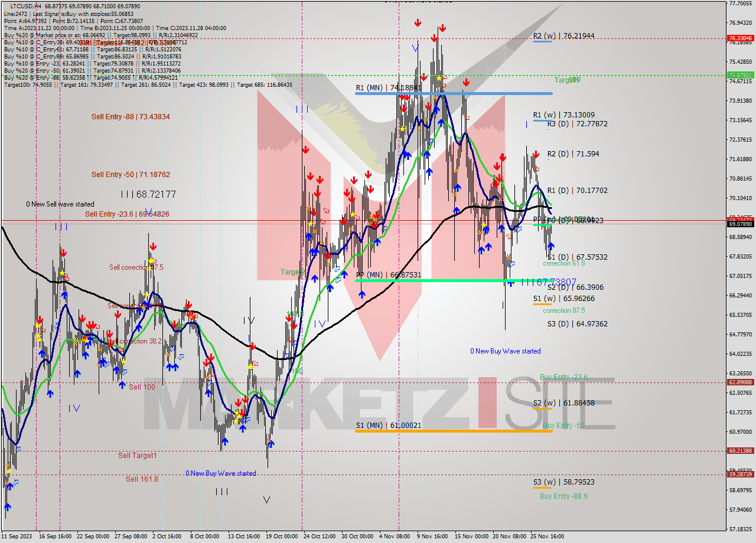The height and width of the screenshot is (543, 756).
Task: Click the R1 (D) | 70.17702 label
Action: point(577,191)
